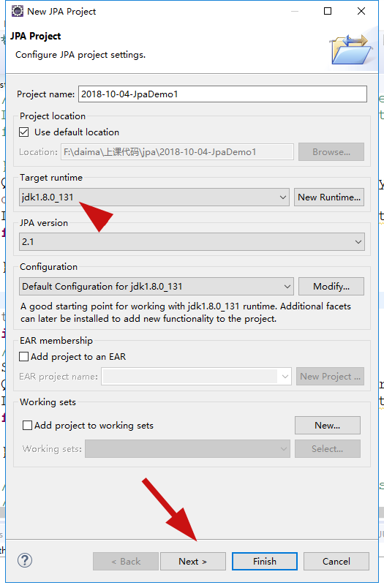Click the help question mark icon

[25, 561]
